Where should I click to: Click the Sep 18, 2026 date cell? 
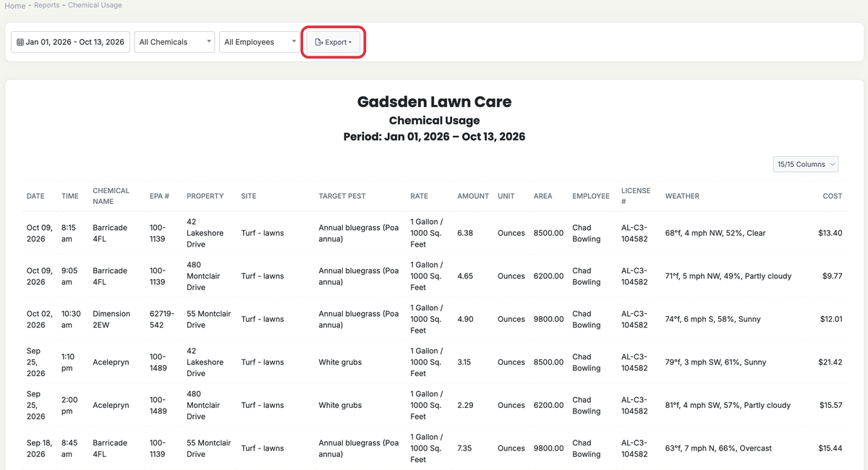40,448
